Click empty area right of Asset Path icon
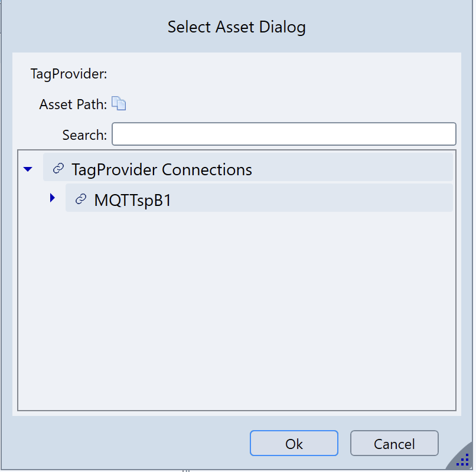This screenshot has height=472, width=476. [283, 104]
